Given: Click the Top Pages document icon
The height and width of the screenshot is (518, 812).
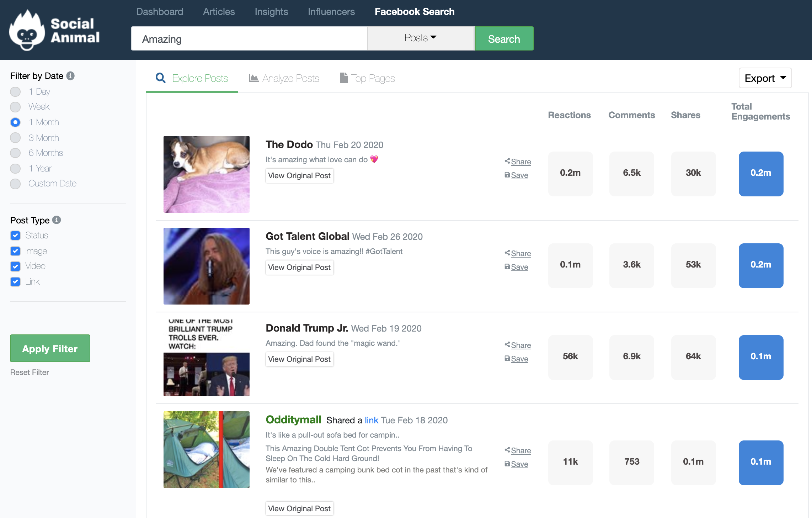Looking at the screenshot, I should [343, 78].
